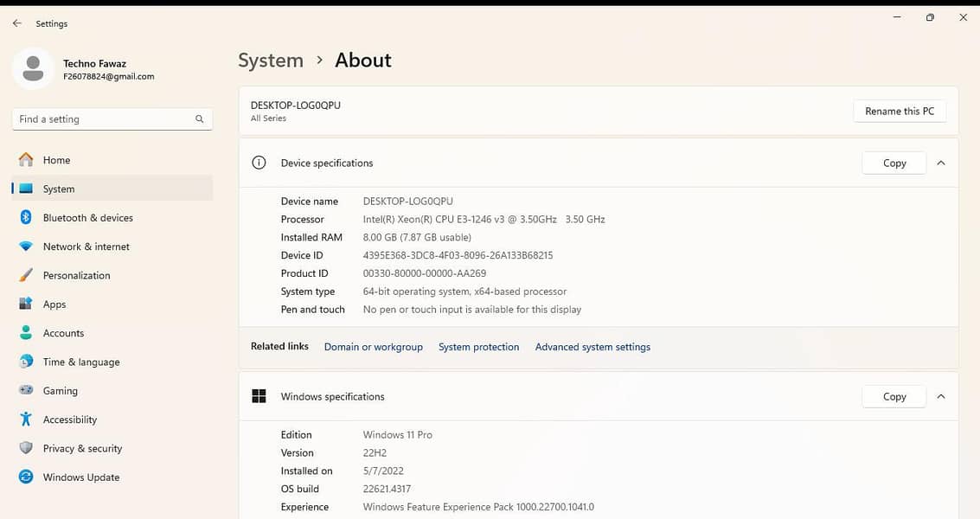Open Personalization settings
This screenshot has height=519, width=980.
point(112,274)
